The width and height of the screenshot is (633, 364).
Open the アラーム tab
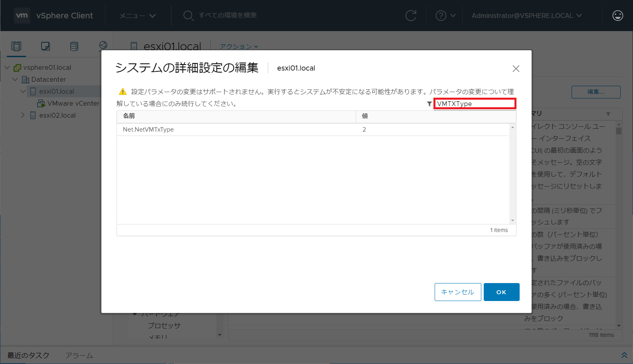pos(79,355)
